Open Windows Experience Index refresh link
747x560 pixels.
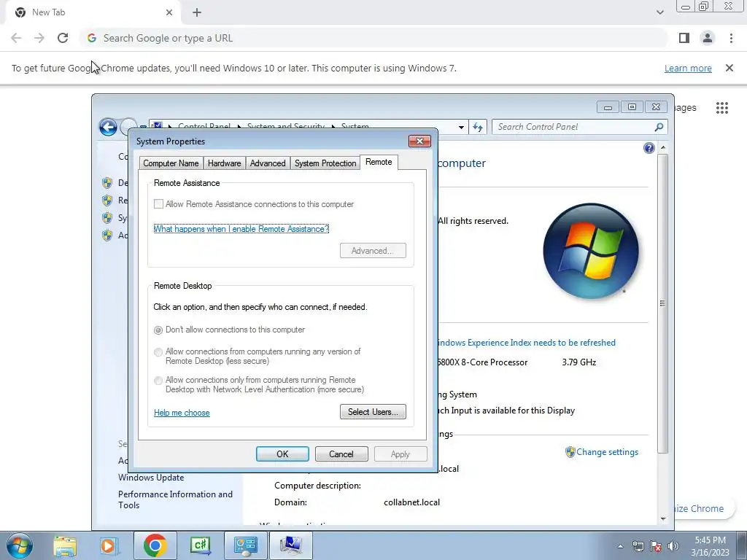pyautogui.click(x=527, y=343)
